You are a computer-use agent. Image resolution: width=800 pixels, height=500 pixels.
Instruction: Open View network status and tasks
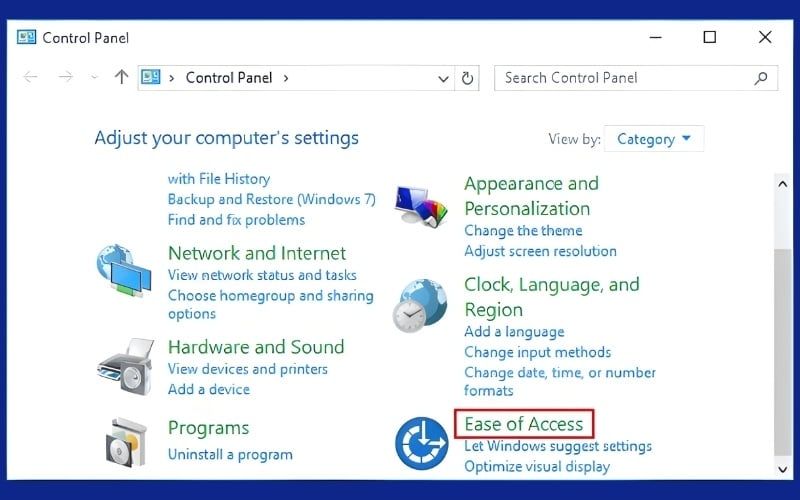[x=262, y=275]
